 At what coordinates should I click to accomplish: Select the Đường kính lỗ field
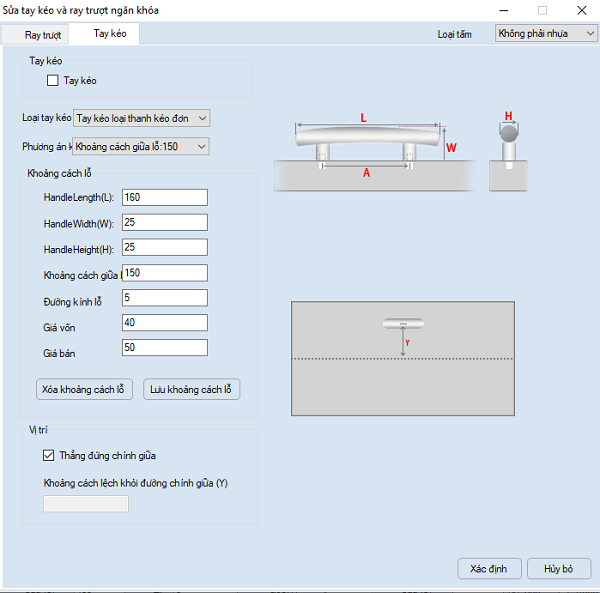[x=164, y=298]
